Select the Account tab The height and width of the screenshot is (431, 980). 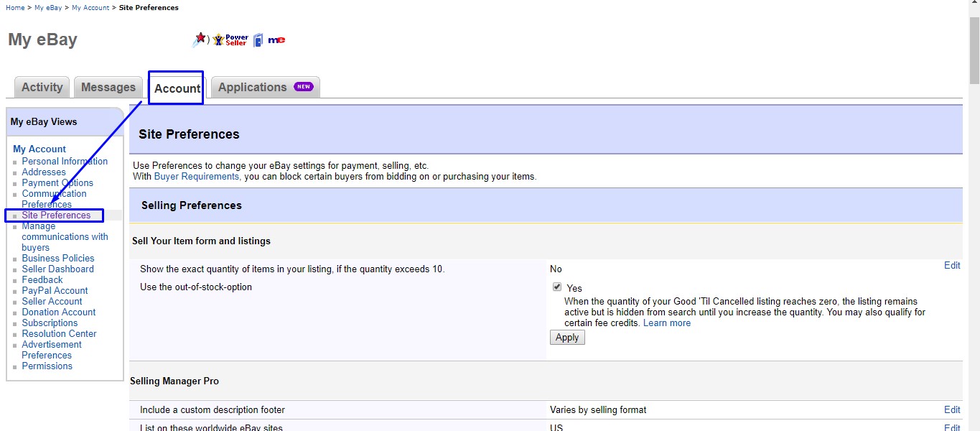point(177,88)
